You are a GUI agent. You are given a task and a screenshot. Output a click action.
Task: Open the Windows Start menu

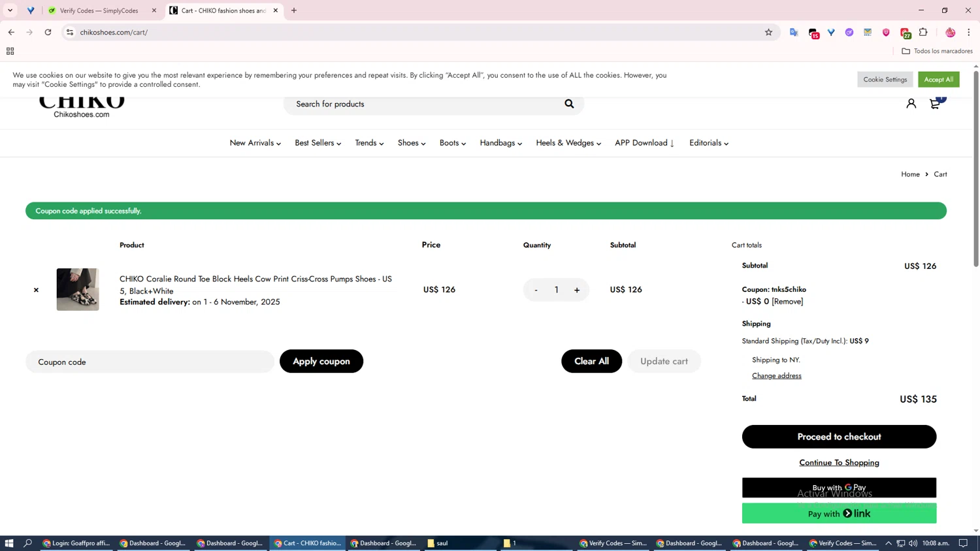click(x=9, y=543)
